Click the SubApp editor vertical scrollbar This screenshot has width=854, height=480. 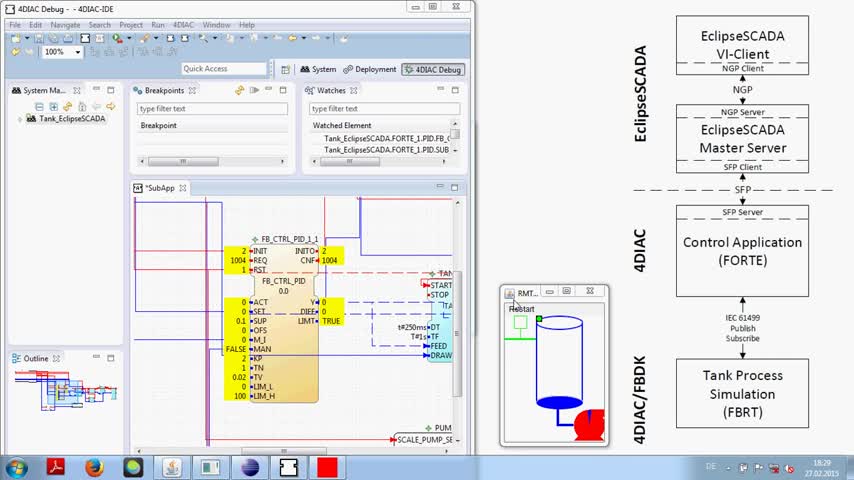458,333
